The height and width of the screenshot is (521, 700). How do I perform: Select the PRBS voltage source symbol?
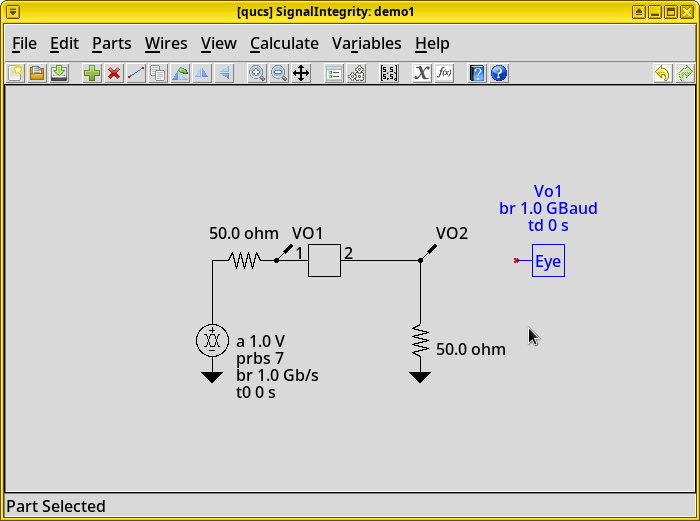(212, 340)
